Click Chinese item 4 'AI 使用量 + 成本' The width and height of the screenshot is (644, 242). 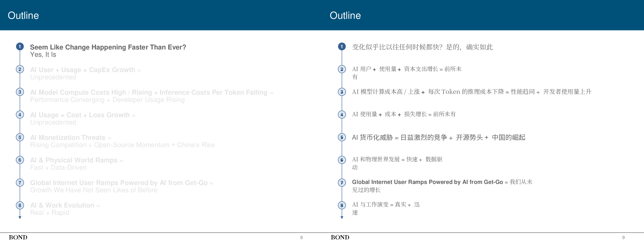374,114
